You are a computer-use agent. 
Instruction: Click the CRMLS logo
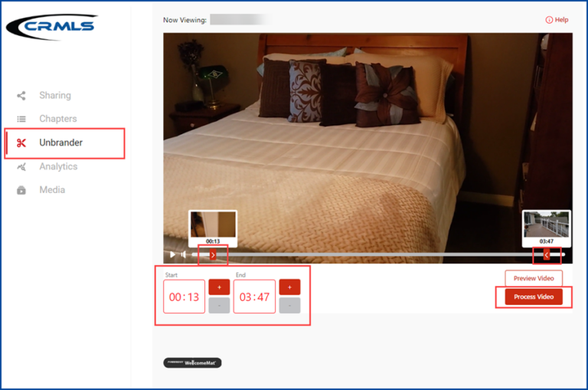(51, 27)
